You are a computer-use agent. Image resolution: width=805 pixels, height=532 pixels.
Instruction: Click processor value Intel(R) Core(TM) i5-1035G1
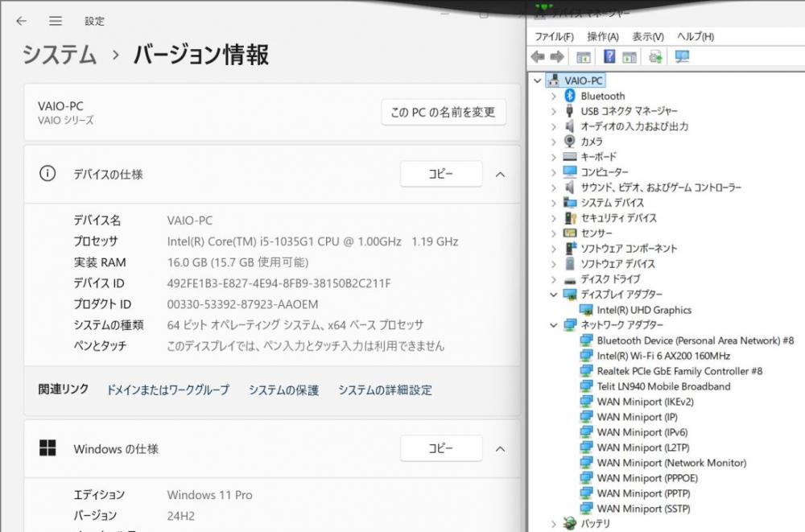tap(312, 241)
